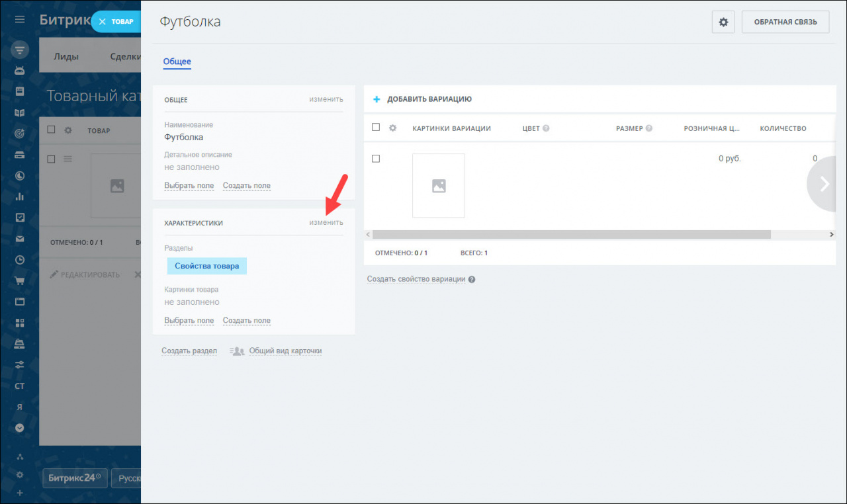Open the gear icon at sidebar bottom
The height and width of the screenshot is (504, 847).
[x=20, y=475]
